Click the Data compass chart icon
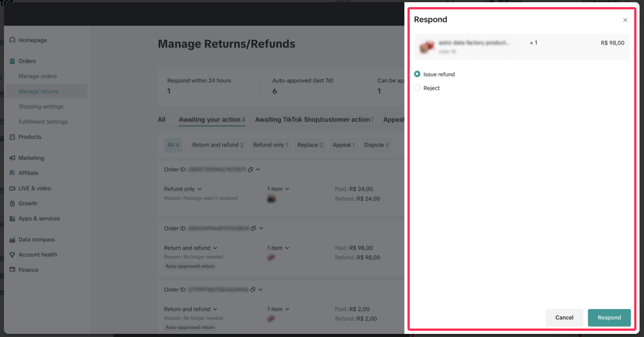This screenshot has width=644, height=337. (12, 240)
